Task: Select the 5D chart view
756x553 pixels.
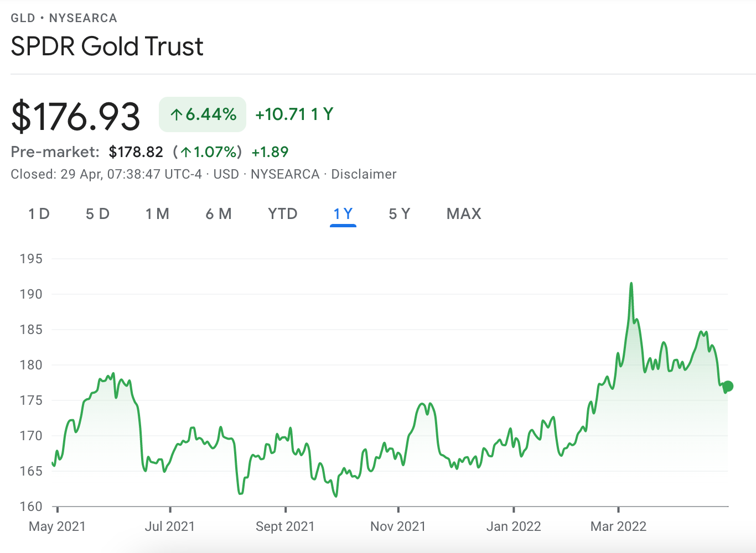Action: coord(97,213)
